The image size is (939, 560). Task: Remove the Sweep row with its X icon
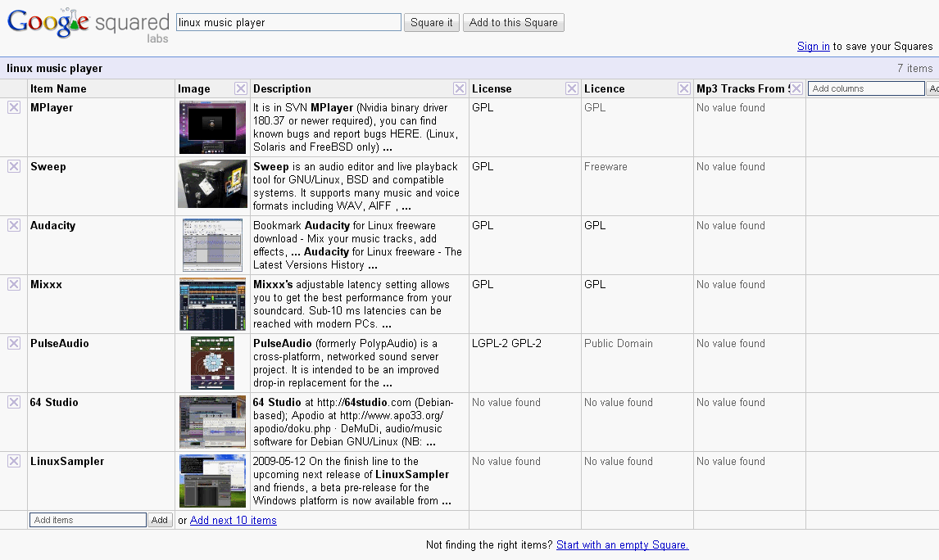coord(14,166)
